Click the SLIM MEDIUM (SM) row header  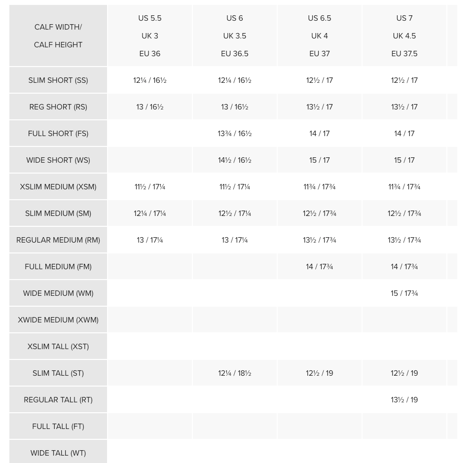(x=58, y=214)
